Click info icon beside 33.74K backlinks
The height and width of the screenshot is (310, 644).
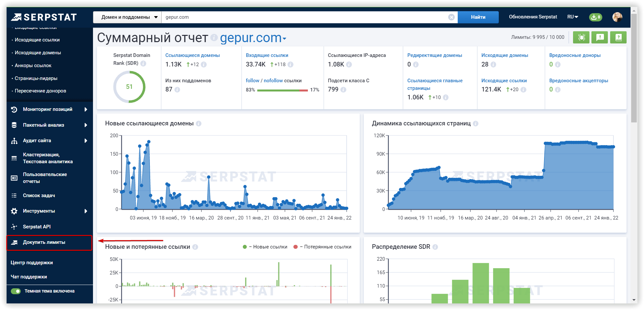[x=290, y=65]
